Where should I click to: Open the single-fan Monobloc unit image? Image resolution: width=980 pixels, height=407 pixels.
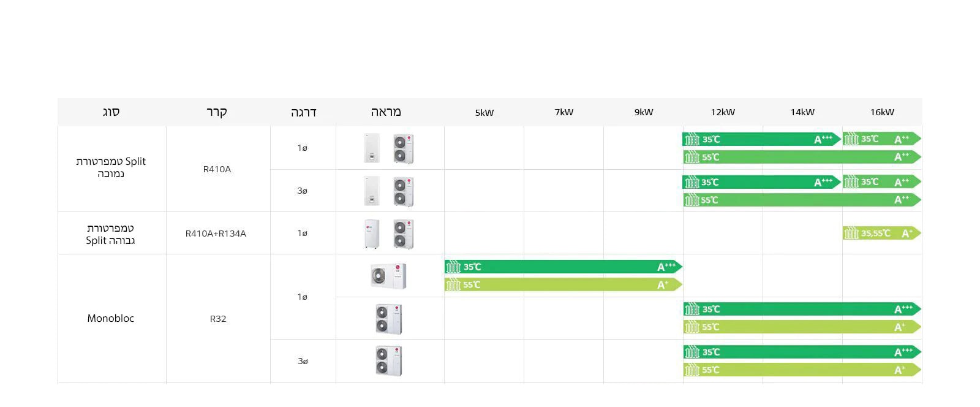click(388, 276)
